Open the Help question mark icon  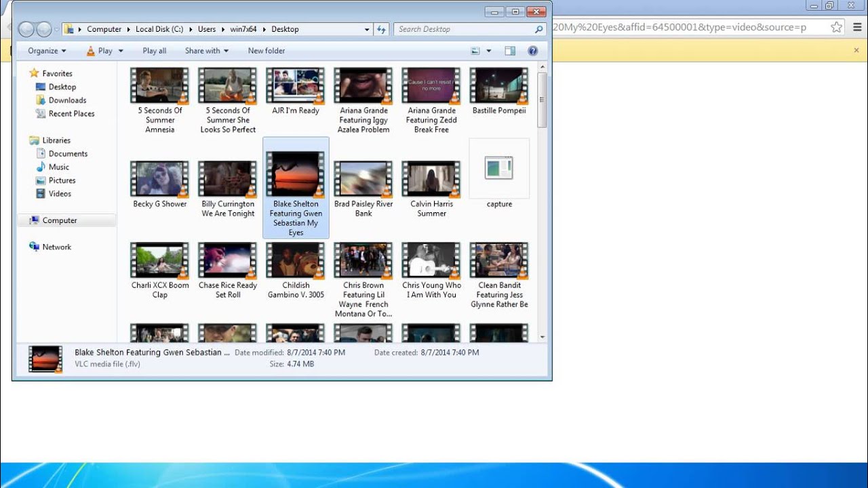pos(532,51)
